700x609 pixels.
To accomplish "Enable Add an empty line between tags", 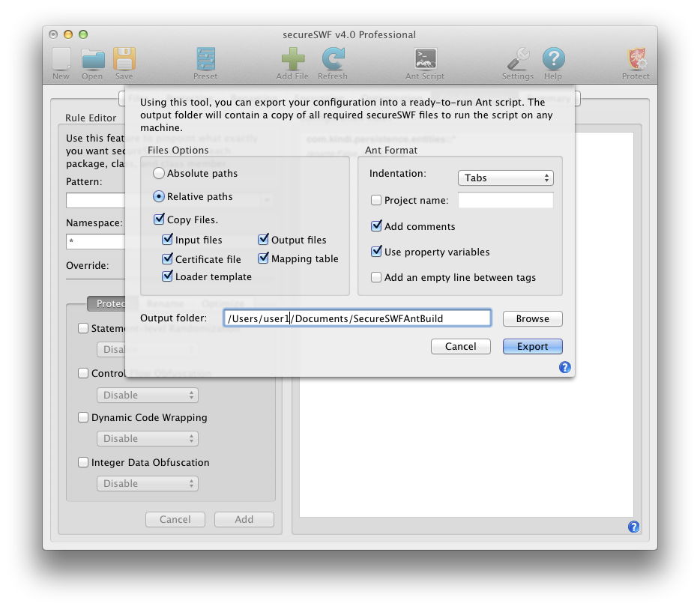I will tap(376, 277).
